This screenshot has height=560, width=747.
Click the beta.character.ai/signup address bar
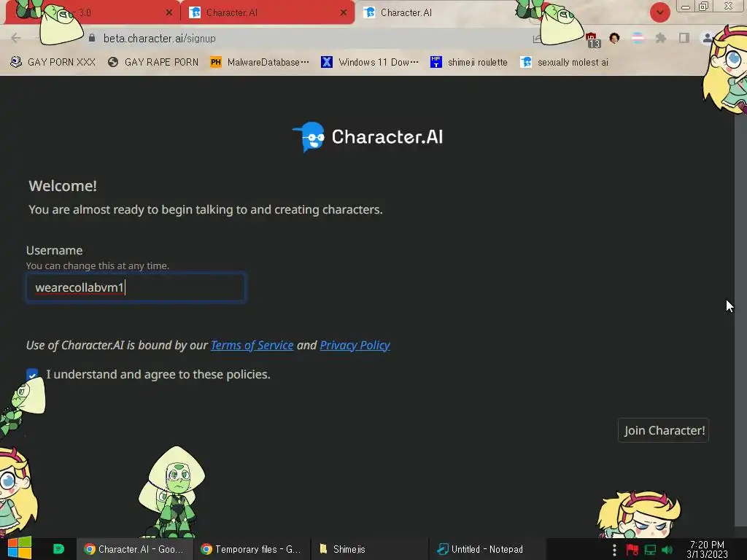click(305, 38)
